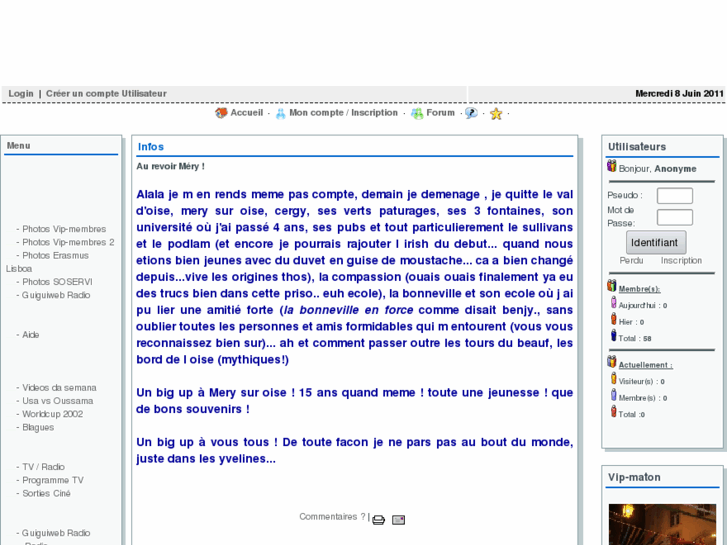Click the Vip-maton block heading
Viewport: 727px width, 545px height.
point(634,477)
